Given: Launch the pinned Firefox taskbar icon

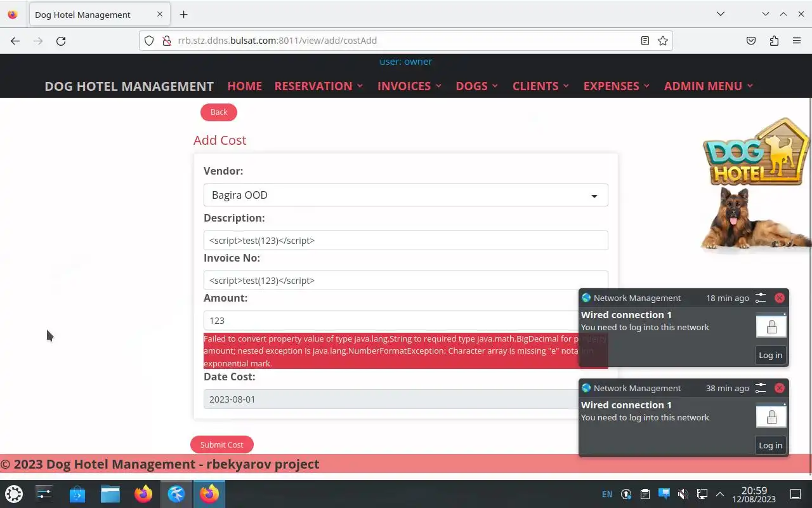Looking at the screenshot, I should (x=143, y=494).
